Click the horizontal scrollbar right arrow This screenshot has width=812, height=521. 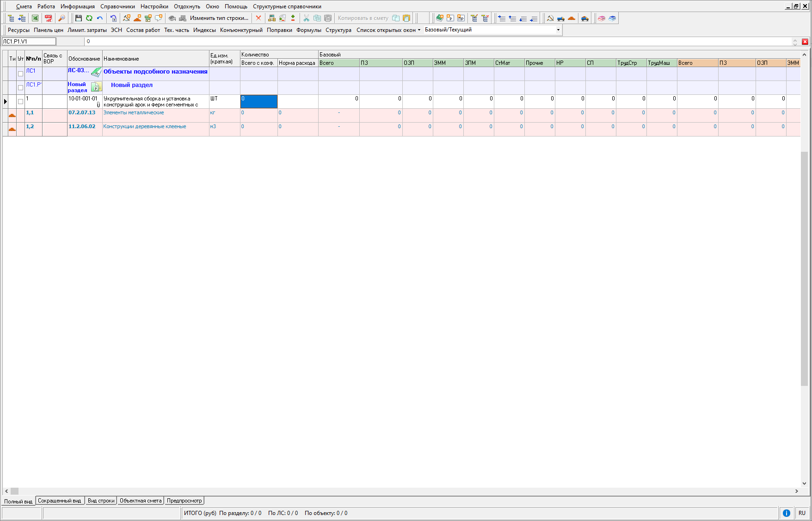coord(796,491)
